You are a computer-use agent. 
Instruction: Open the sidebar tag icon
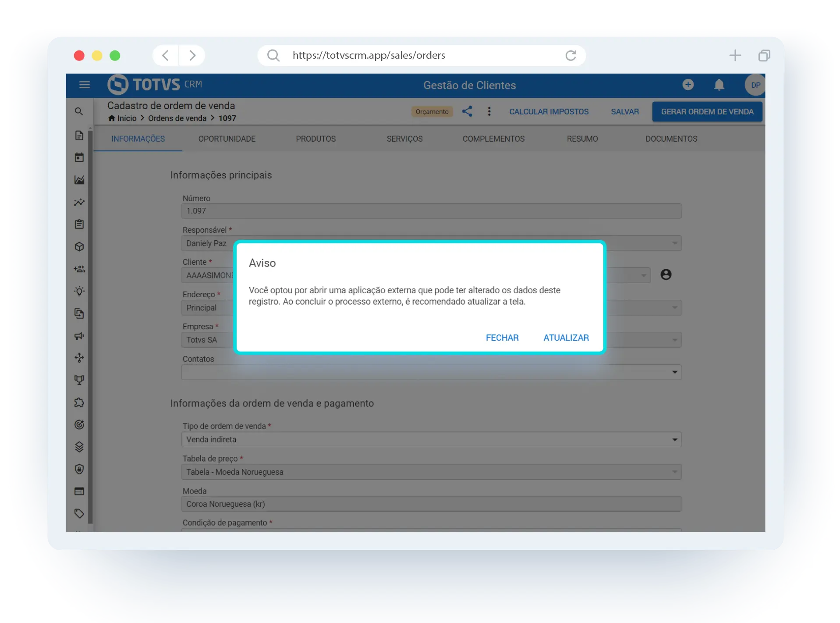pyautogui.click(x=79, y=513)
